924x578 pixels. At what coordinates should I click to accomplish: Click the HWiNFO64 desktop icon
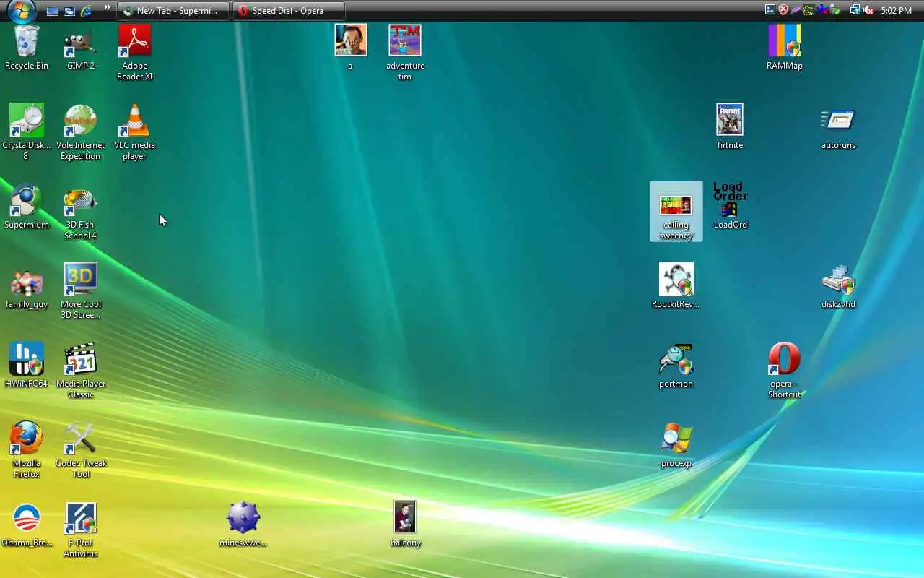27,366
